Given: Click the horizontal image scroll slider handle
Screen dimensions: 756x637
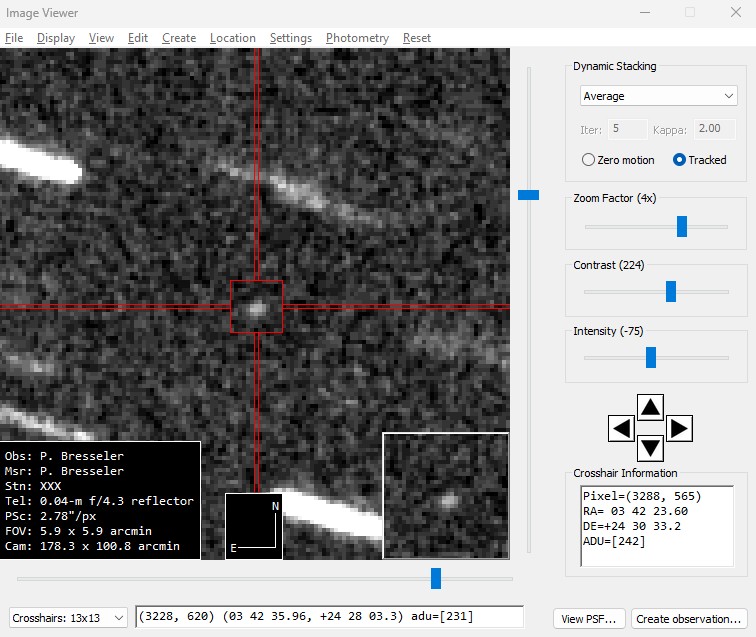Looking at the screenshot, I should tap(436, 578).
